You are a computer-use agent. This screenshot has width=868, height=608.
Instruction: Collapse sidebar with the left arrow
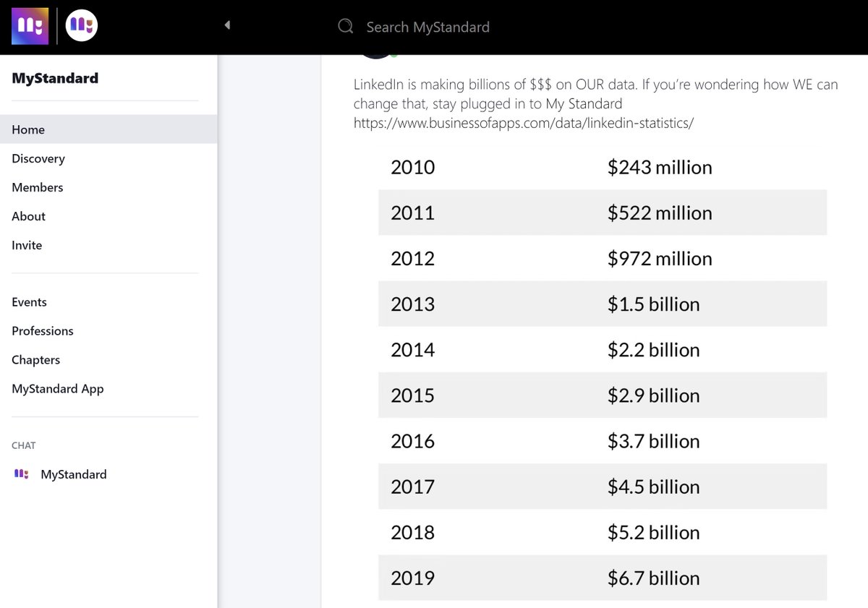pyautogui.click(x=227, y=25)
